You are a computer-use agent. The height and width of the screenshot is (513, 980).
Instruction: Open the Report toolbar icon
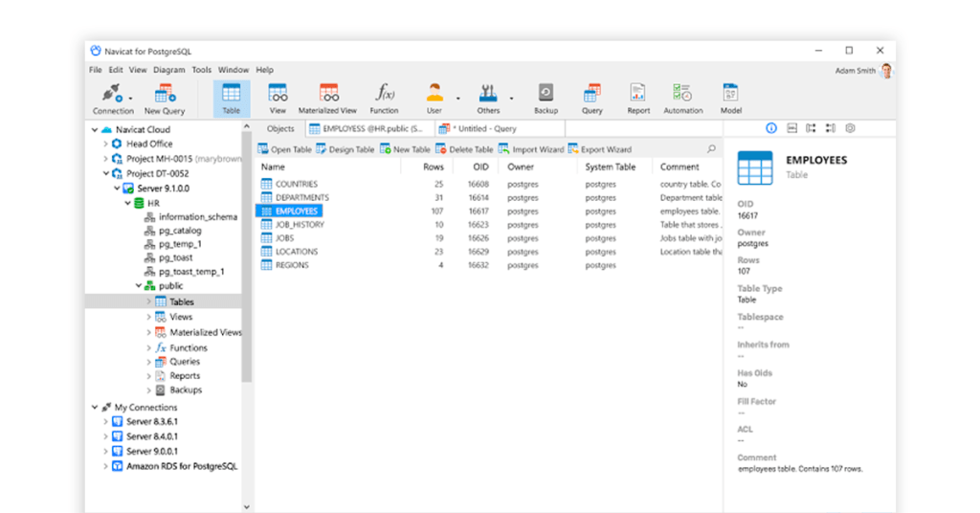(638, 99)
